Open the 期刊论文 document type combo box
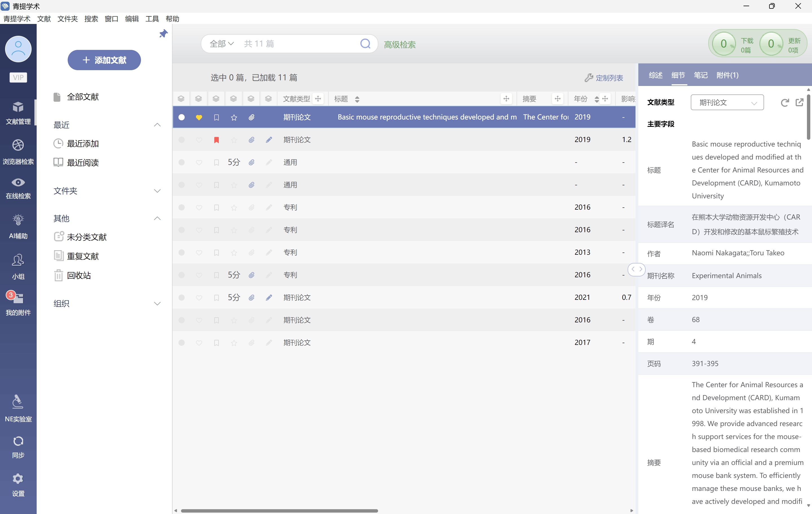 727,103
